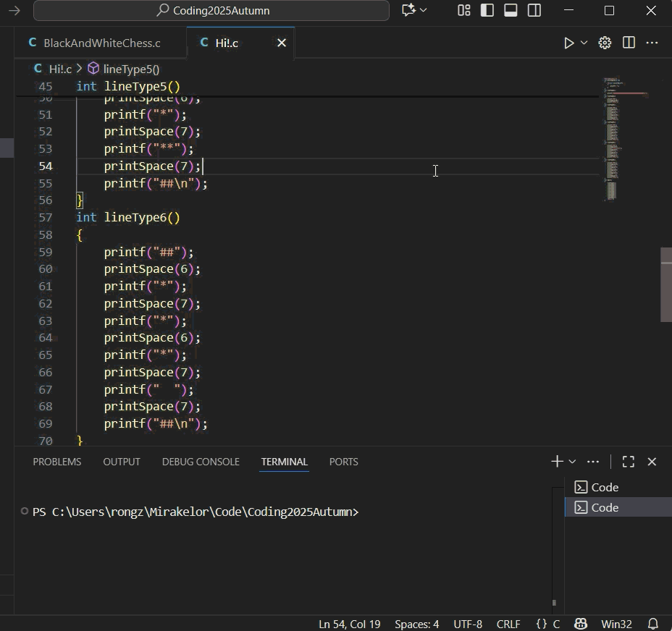The image size is (672, 631).
Task: Open the new terminal launch profile dropdown
Action: pyautogui.click(x=572, y=462)
